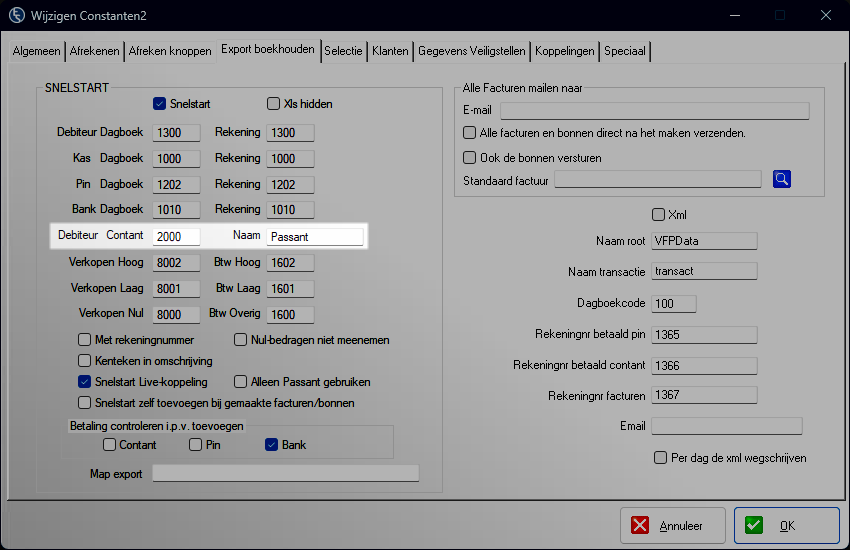Image resolution: width=850 pixels, height=550 pixels.
Task: Go to the Koppelingen tab
Action: [x=565, y=51]
